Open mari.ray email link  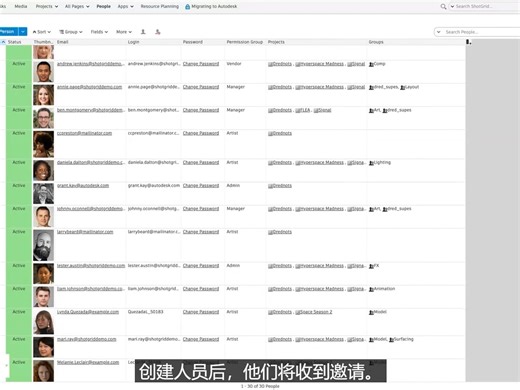(87, 339)
